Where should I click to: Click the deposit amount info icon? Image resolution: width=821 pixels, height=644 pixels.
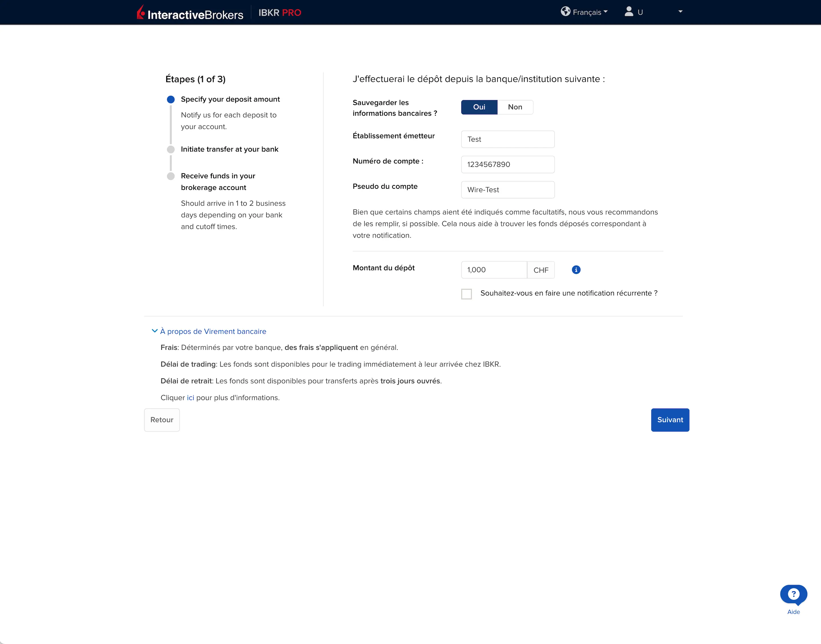point(576,270)
